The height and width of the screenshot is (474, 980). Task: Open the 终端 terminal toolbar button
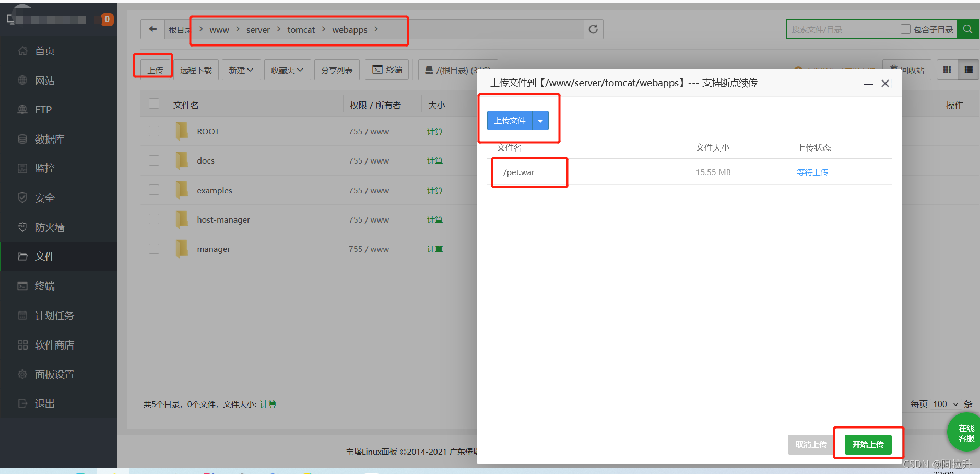pos(387,70)
